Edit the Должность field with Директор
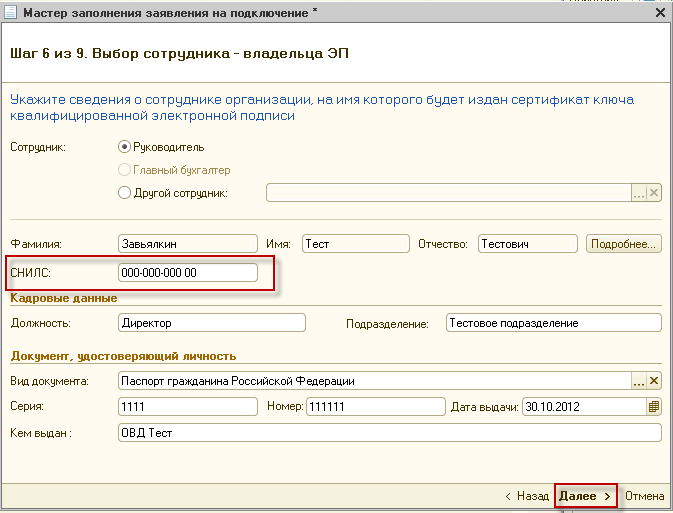Image resolution: width=673 pixels, height=513 pixels. (210, 323)
